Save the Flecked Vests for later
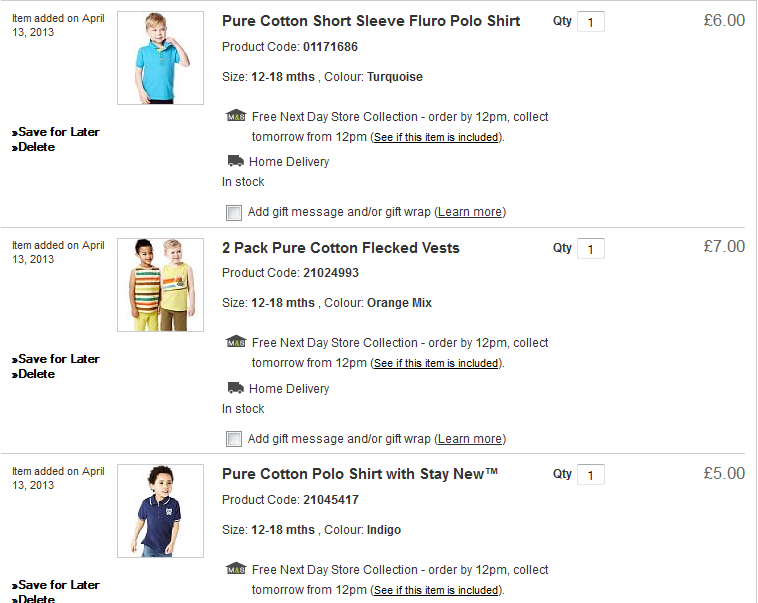758x603 pixels. click(58, 359)
